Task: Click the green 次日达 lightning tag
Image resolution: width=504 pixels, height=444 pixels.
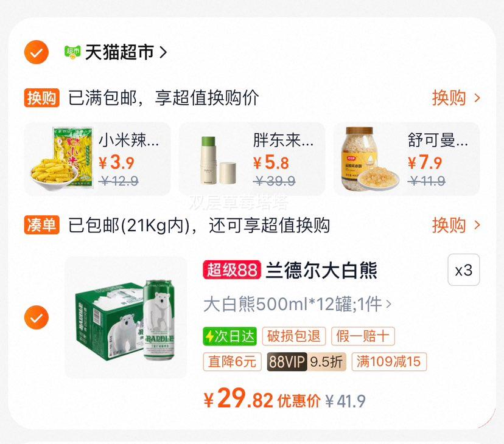Action: click(x=230, y=336)
